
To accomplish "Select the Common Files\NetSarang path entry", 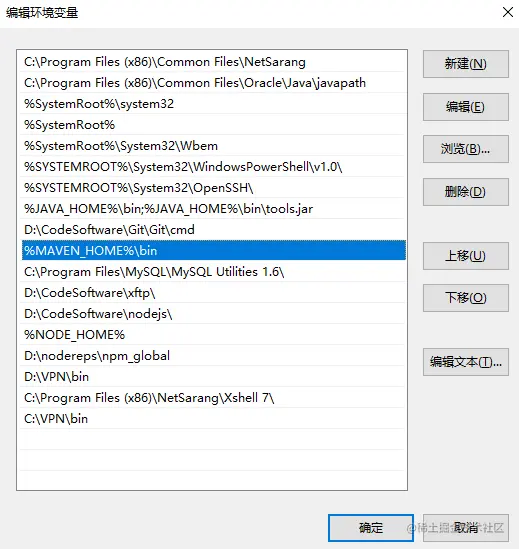I will (213, 62).
